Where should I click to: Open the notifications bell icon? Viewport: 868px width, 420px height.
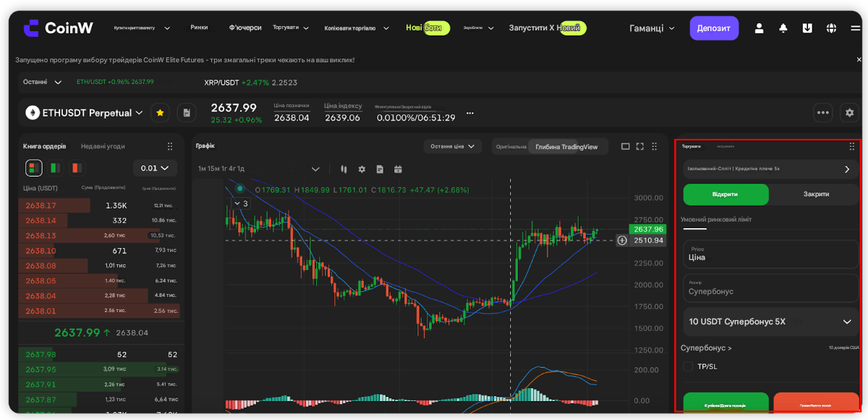click(x=783, y=28)
